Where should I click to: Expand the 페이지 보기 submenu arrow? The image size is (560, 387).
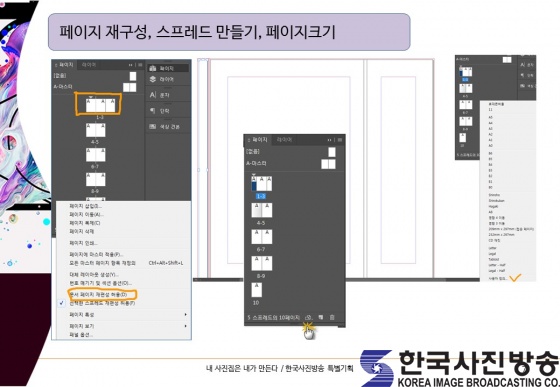click(x=185, y=326)
